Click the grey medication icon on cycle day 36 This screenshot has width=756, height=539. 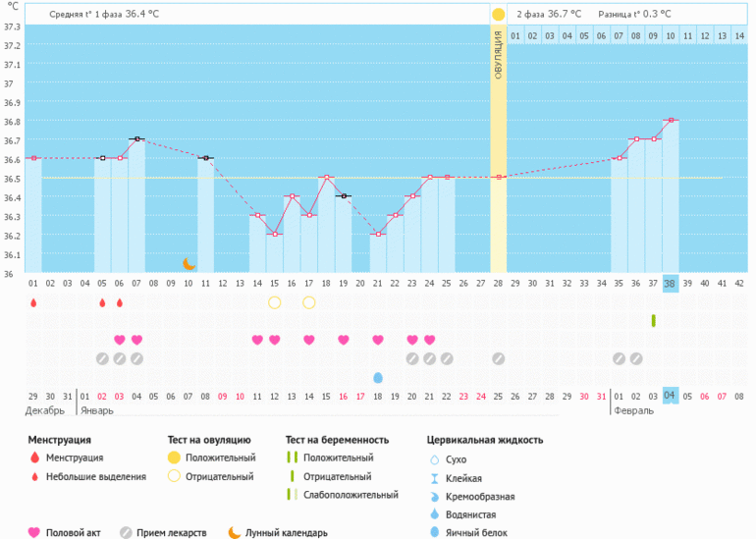point(636,358)
